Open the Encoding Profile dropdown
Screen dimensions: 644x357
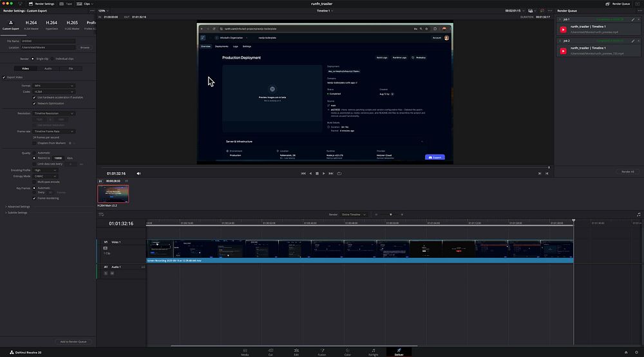45,170
